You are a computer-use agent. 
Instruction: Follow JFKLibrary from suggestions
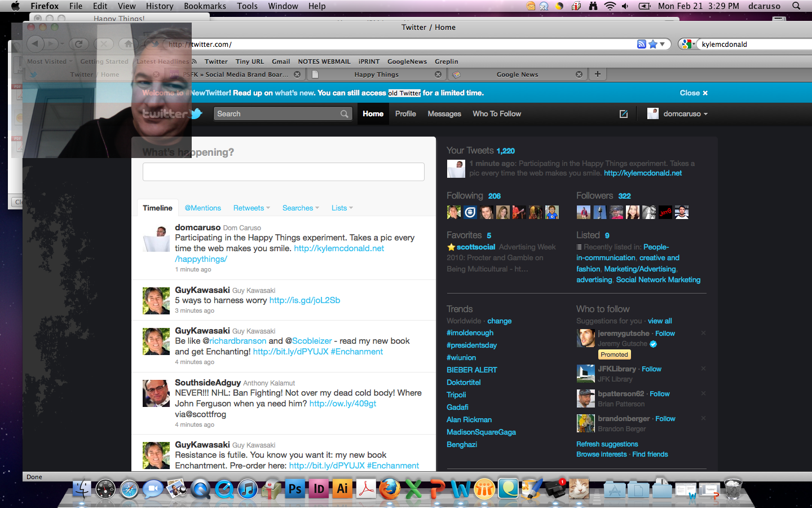coord(651,369)
